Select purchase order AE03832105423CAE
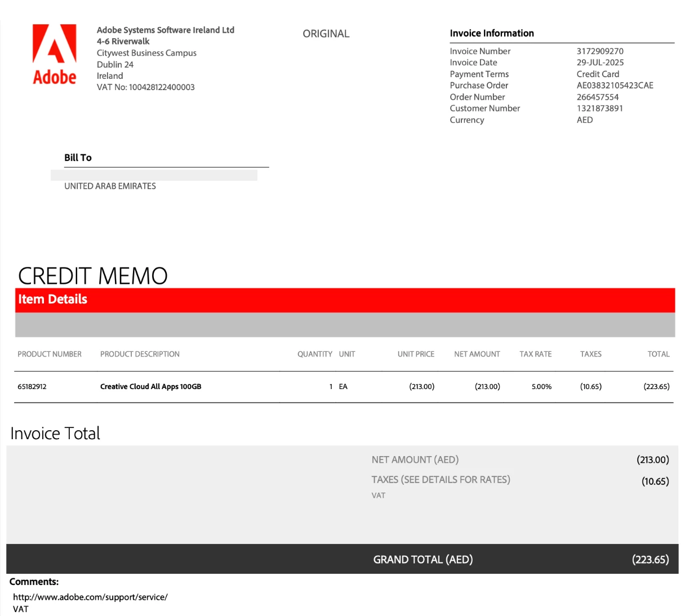Image resolution: width=685 pixels, height=616 pixels. pos(615,86)
